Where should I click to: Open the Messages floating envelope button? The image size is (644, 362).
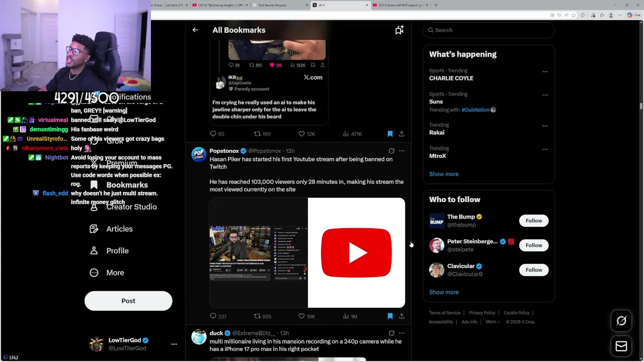(x=621, y=346)
